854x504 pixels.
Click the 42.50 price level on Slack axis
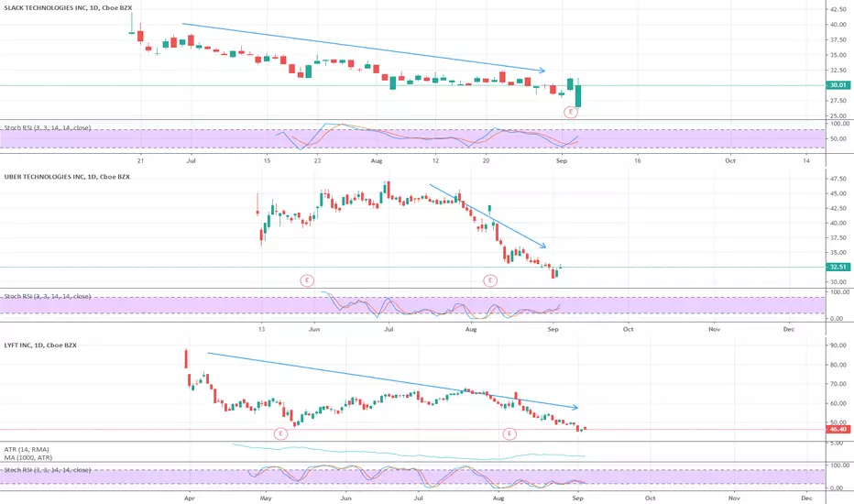pos(838,9)
